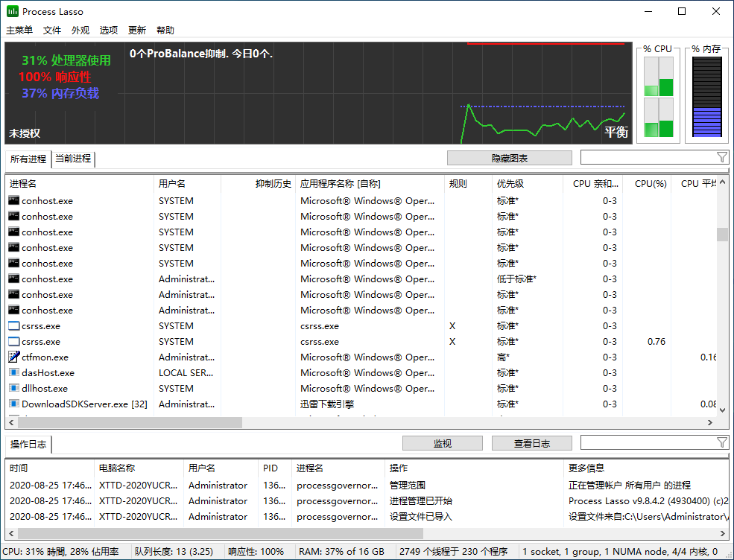The image size is (734, 560).
Task: Click the Process Lasso title bar icon
Action: click(12, 11)
